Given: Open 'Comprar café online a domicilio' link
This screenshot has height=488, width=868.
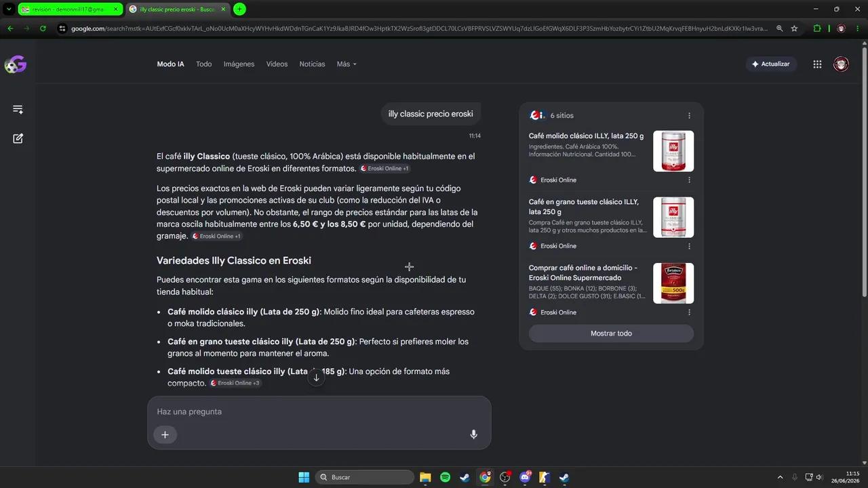Looking at the screenshot, I should 583,272.
